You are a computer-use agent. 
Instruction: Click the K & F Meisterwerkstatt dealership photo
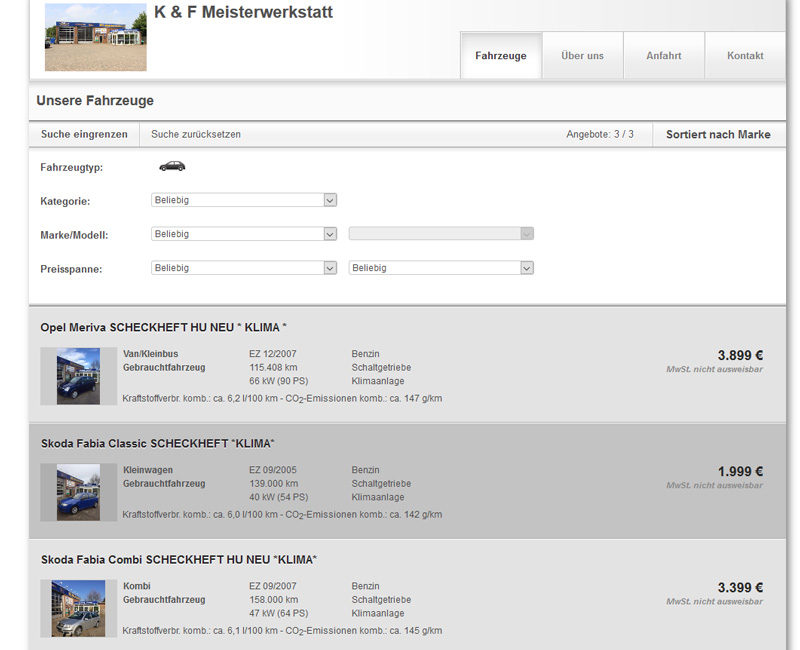[96, 37]
